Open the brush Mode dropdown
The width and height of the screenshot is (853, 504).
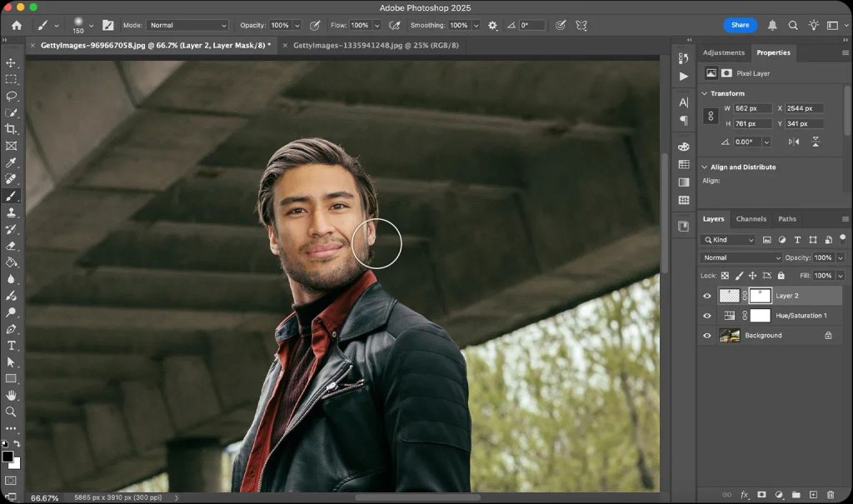click(x=187, y=26)
